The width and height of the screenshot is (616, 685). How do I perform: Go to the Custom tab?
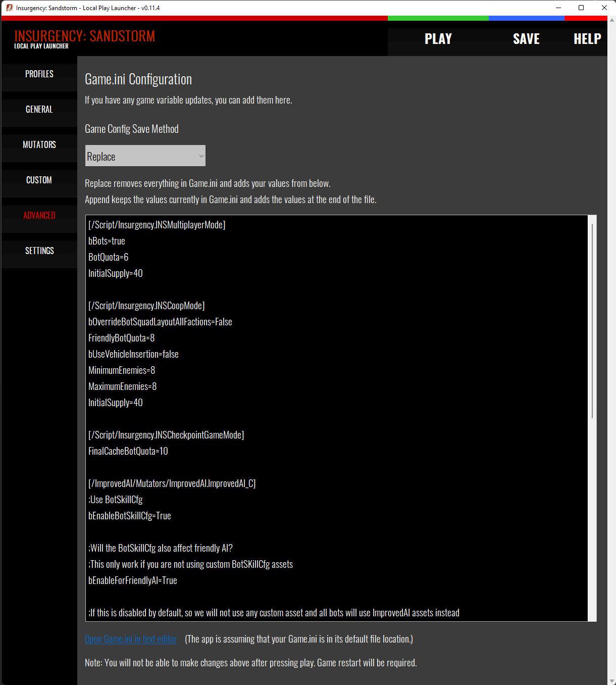tap(39, 180)
